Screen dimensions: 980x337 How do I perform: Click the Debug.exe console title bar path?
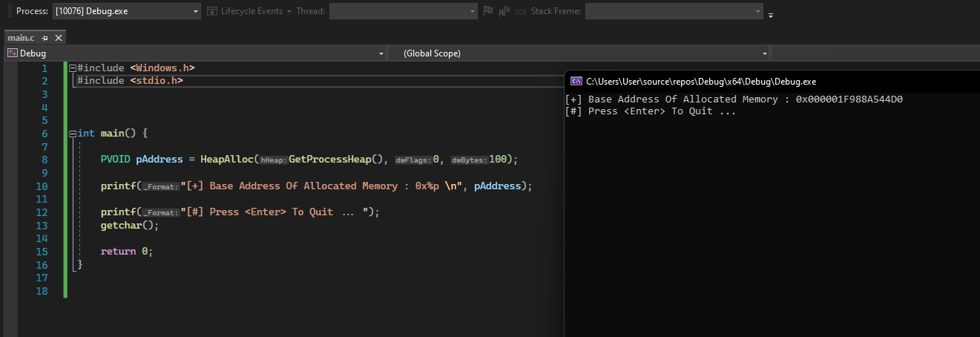(701, 82)
